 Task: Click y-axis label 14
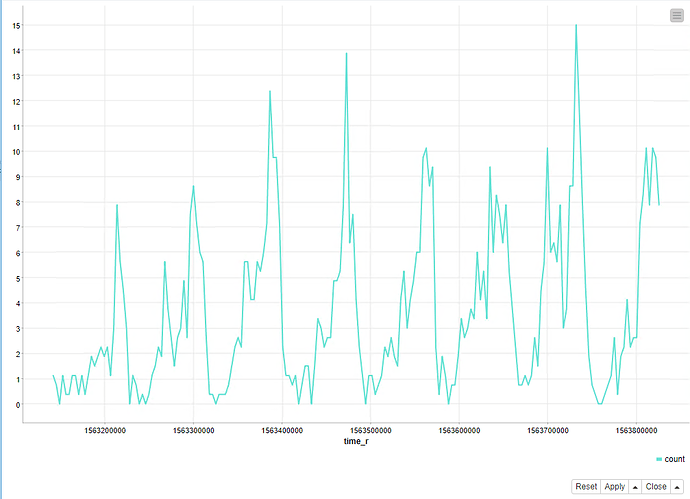(16, 51)
